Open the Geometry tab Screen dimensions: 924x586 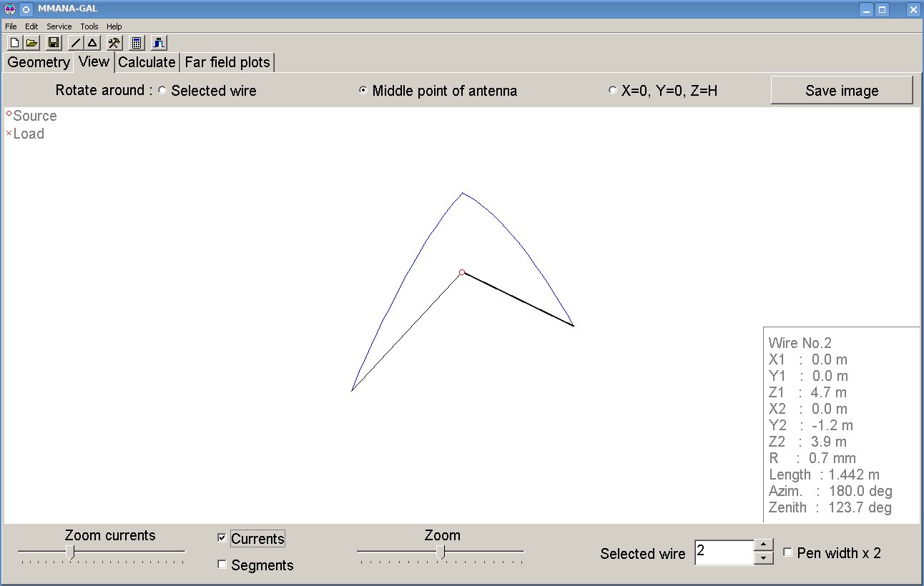tap(39, 62)
